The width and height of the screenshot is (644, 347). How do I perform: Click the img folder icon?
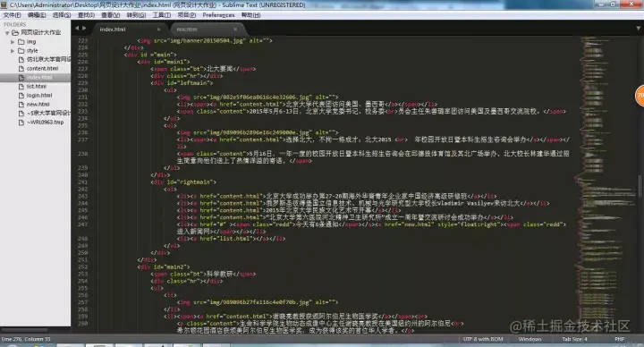tap(21, 42)
